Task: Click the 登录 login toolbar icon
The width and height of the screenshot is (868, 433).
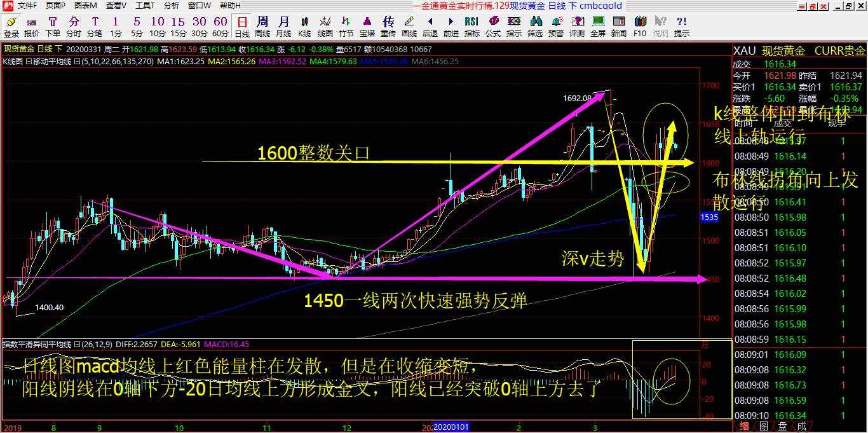Action: [x=11, y=27]
